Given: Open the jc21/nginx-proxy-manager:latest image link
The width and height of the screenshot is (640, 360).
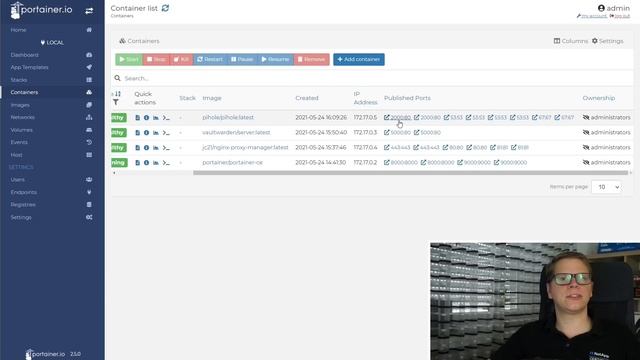Looking at the screenshot, I should (245, 147).
